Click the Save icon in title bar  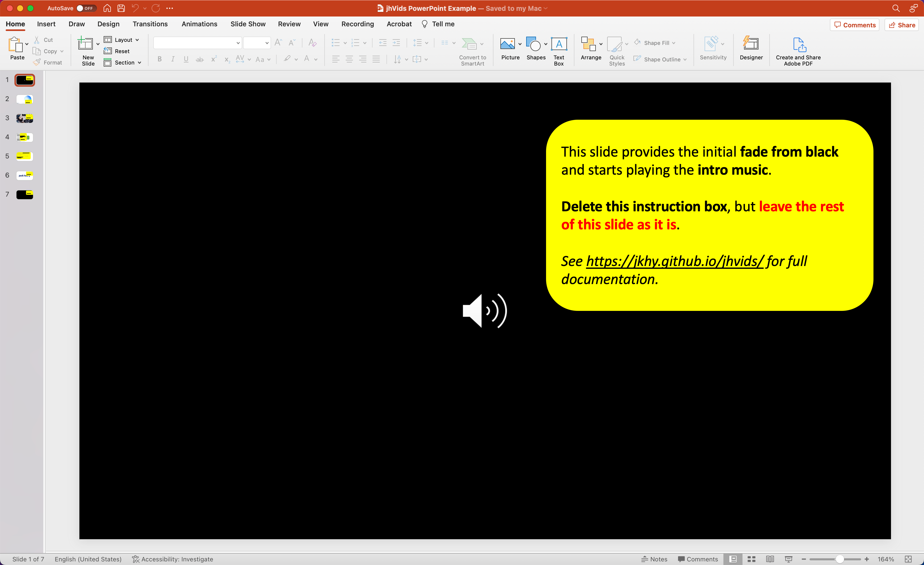121,8
